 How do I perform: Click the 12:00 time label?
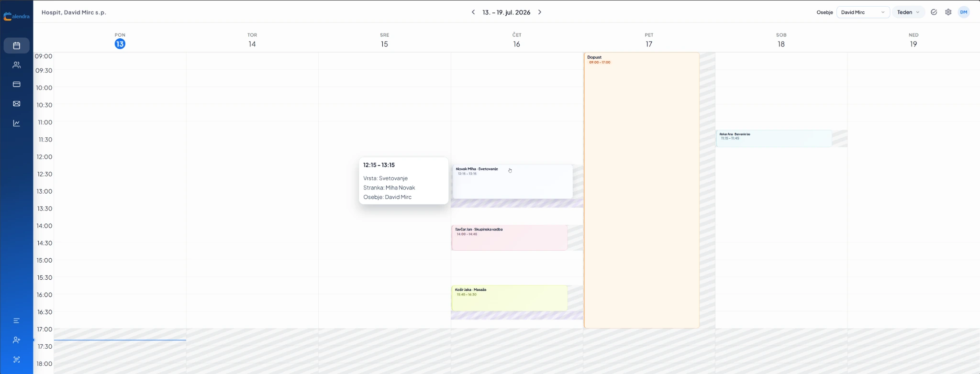tap(44, 157)
